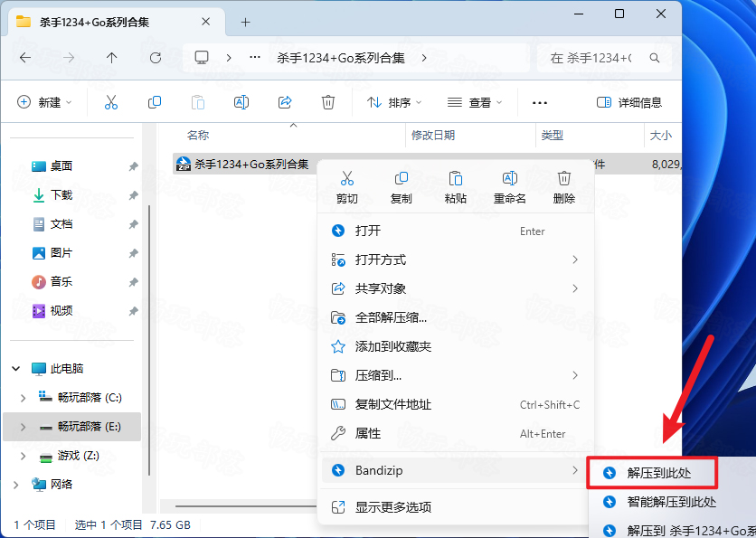
Task: Collapse the 此电脑 tree node
Action: pyautogui.click(x=16, y=368)
